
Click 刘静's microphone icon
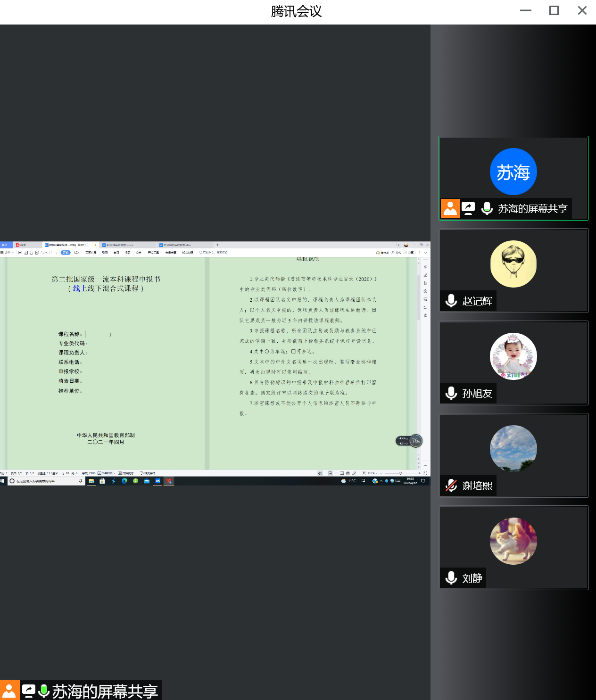[x=451, y=578]
